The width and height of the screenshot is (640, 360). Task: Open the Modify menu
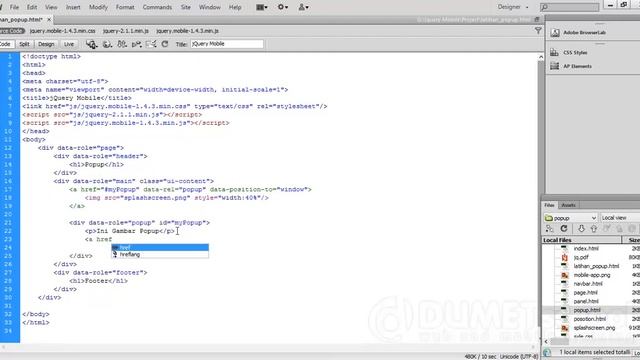coord(98,7)
